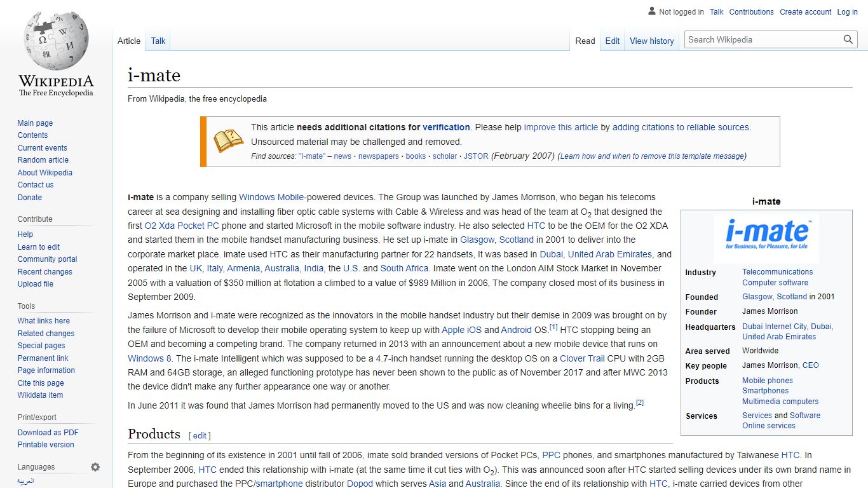Viewport: 868px width, 488px height.
Task: Click CEO link in infobox
Action: pos(811,365)
